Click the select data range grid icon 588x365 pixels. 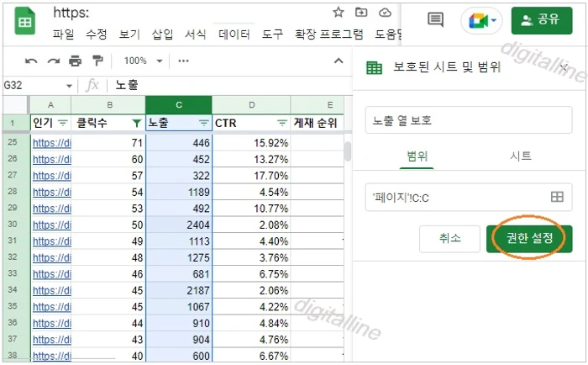tap(557, 197)
